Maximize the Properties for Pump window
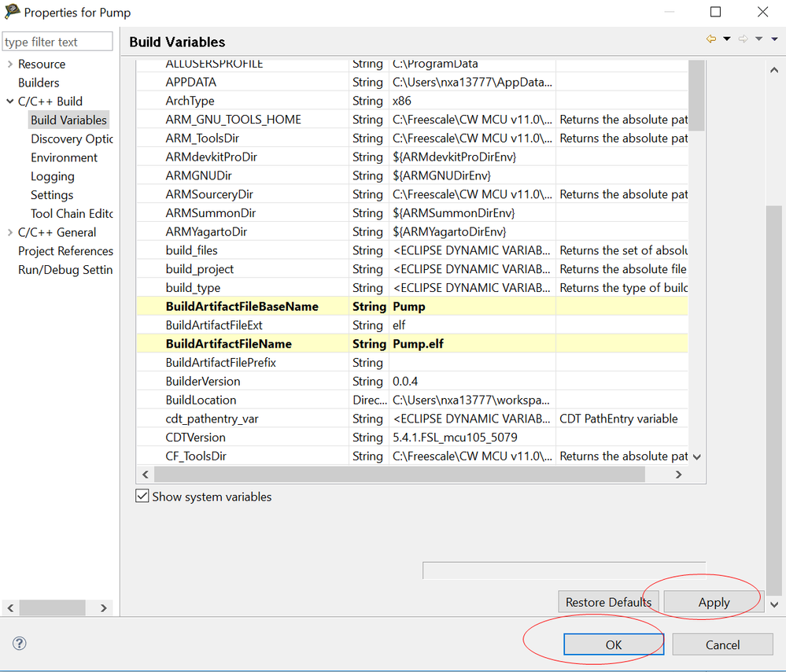The width and height of the screenshot is (786, 672). pos(716,12)
